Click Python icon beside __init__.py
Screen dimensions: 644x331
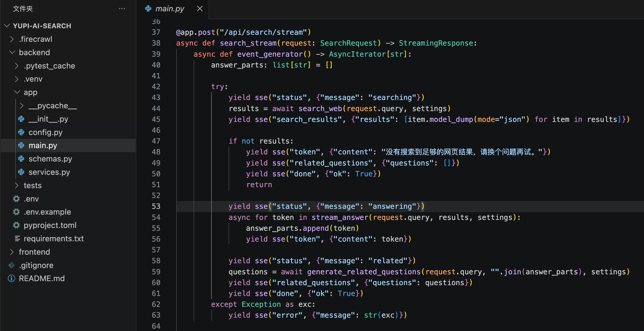[x=21, y=119]
